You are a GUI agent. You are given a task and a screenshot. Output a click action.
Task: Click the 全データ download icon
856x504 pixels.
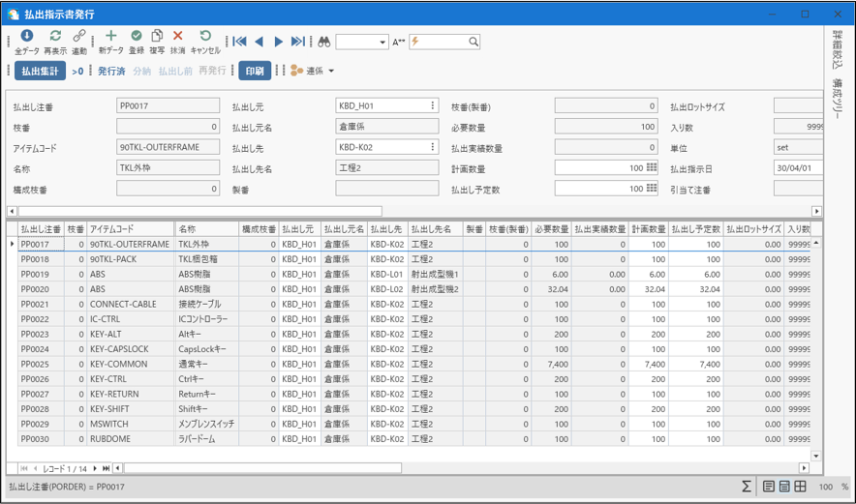tap(27, 37)
